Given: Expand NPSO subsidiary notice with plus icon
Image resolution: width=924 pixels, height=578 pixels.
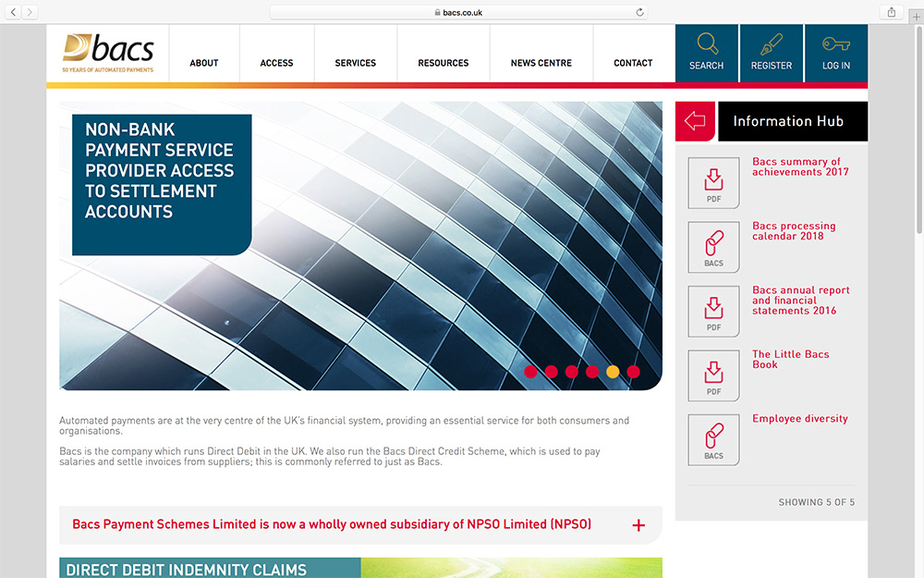Looking at the screenshot, I should [638, 525].
